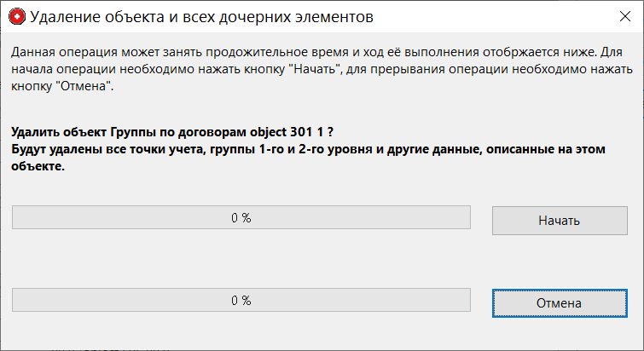Click the final word "объекте." of the warning
This screenshot has height=351, width=644.
pos(38,167)
